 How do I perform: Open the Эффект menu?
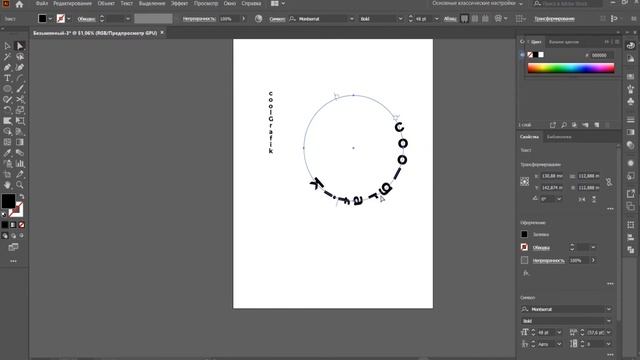[179, 3]
